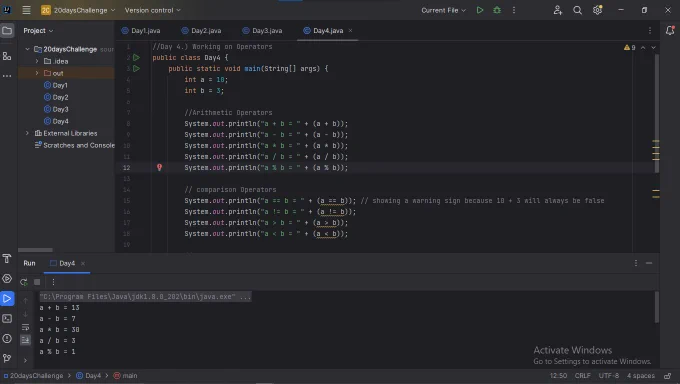Expand the out folder

(37, 73)
